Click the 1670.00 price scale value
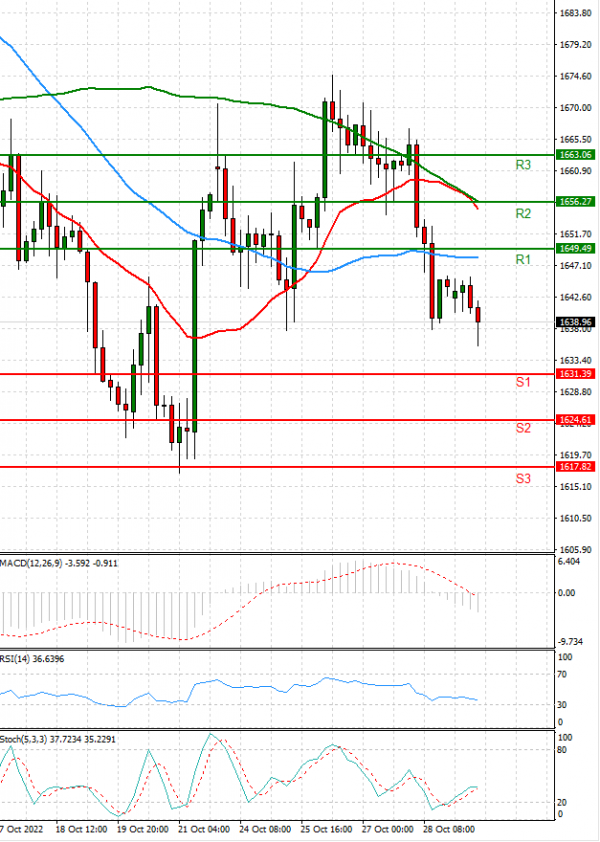Screen dimensions: 600x842 pyautogui.click(x=576, y=108)
